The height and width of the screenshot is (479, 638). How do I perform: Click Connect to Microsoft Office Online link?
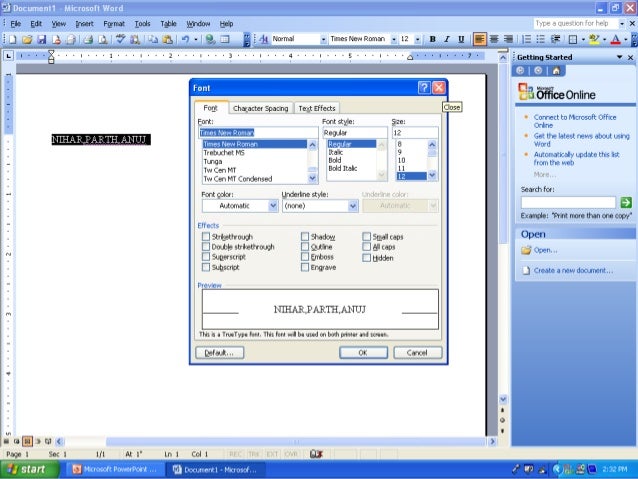pyautogui.click(x=575, y=121)
